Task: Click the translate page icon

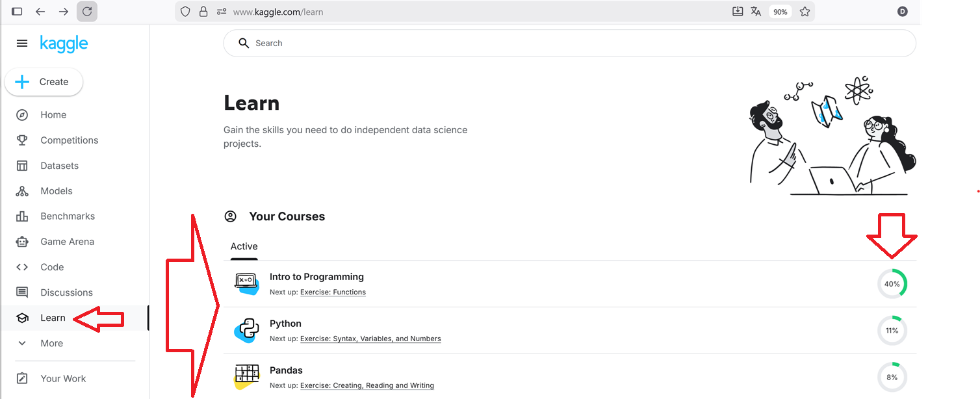Action: (x=756, y=12)
